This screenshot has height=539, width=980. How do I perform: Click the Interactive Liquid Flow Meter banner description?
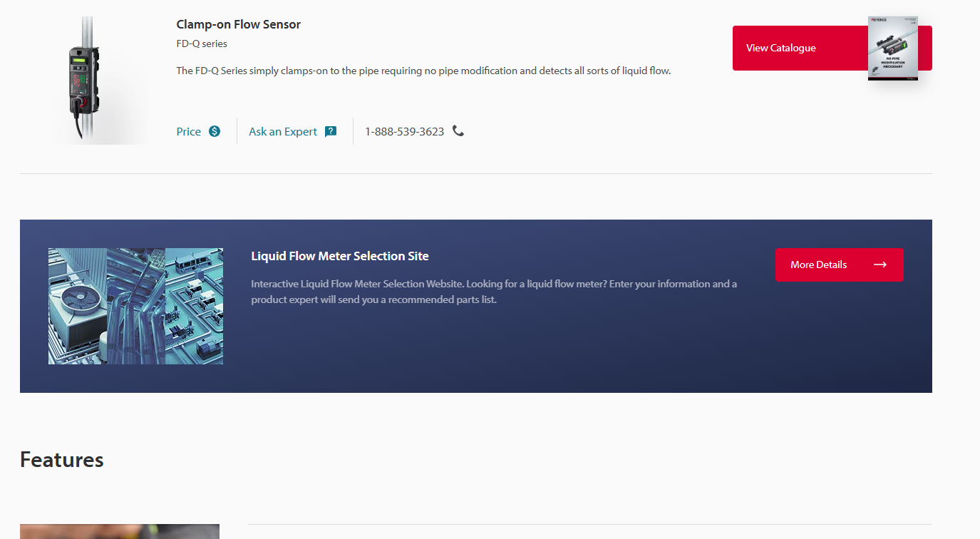[494, 292]
